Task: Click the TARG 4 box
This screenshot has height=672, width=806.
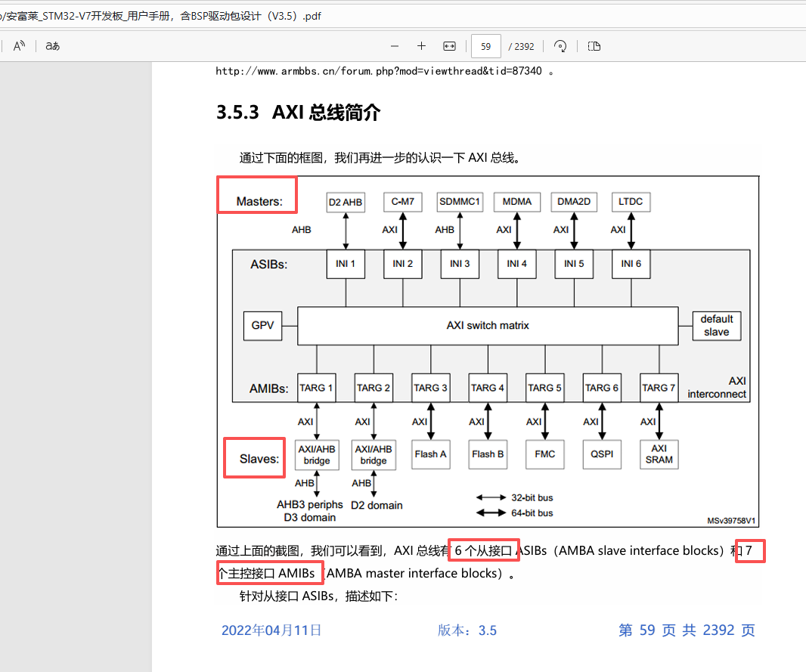Action: [x=488, y=388]
